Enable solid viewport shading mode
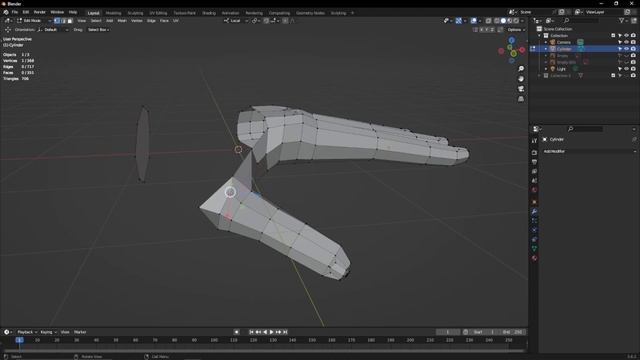This screenshot has height=360, width=640. point(503,21)
